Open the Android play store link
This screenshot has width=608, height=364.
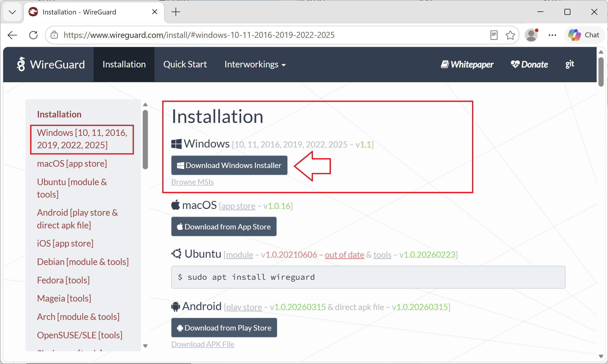click(x=244, y=307)
